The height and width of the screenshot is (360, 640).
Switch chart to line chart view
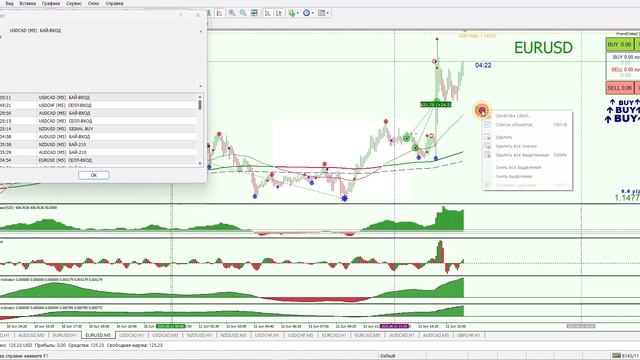coord(220,13)
